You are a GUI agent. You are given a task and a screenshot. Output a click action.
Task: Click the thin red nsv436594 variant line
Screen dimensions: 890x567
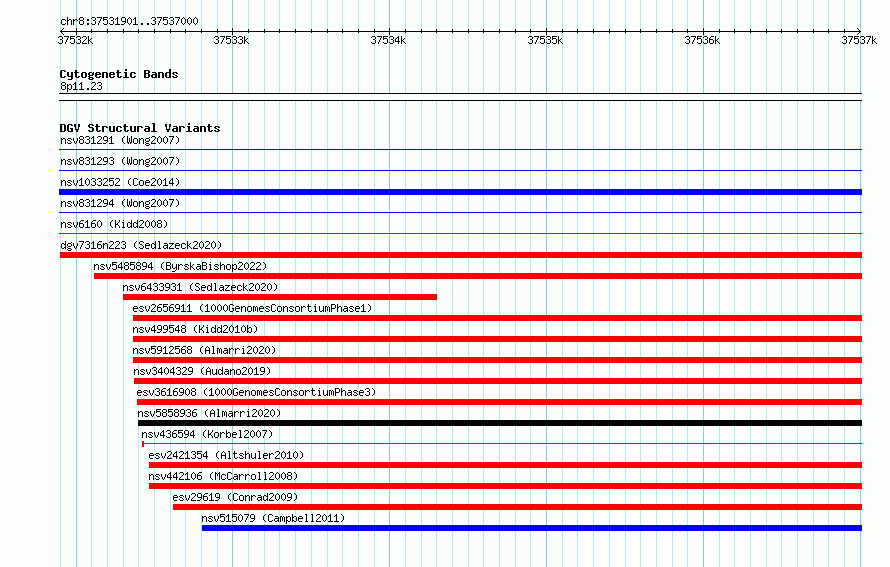[x=502, y=443]
